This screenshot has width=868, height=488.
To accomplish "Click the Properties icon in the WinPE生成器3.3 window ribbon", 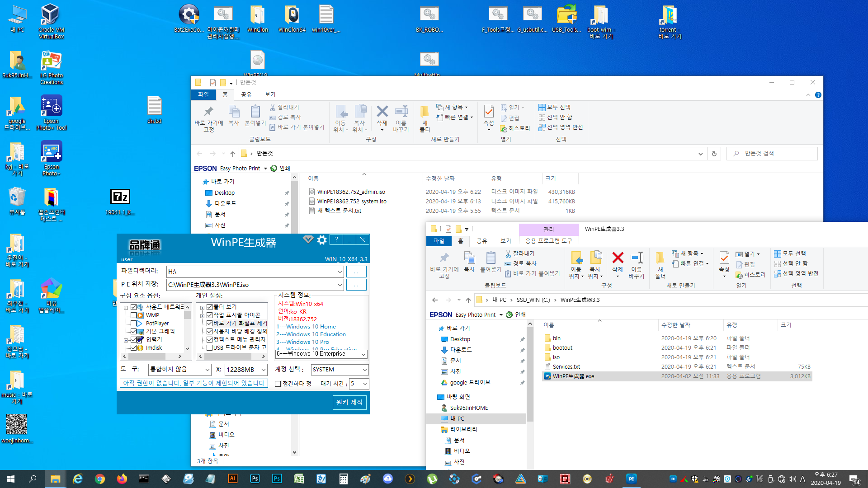I will point(724,258).
